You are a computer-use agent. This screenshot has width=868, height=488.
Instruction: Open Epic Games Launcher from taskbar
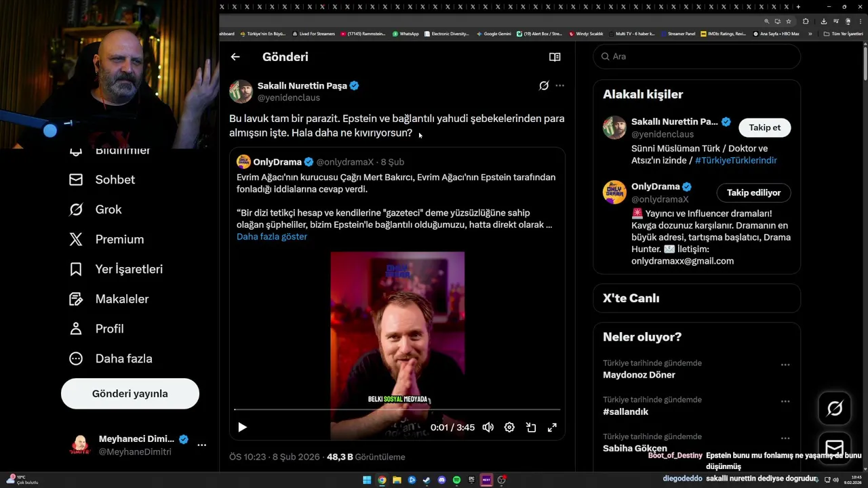(x=471, y=480)
